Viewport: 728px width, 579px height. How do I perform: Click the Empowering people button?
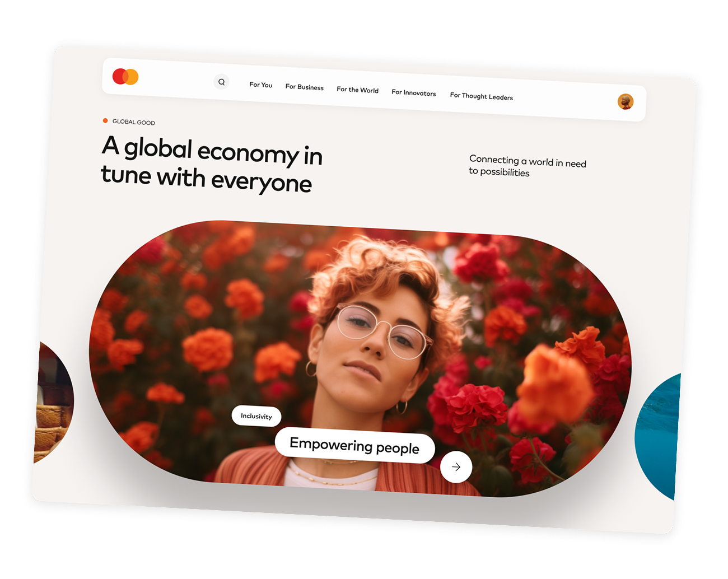point(355,446)
